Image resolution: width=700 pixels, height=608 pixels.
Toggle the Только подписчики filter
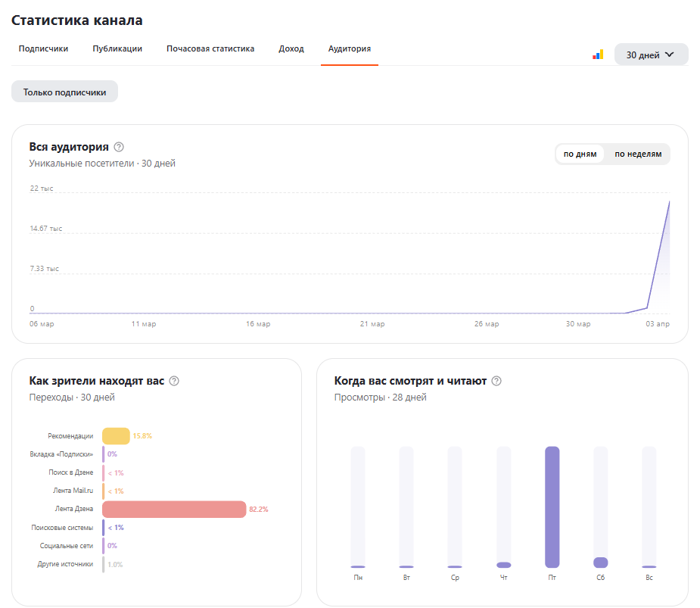pyautogui.click(x=64, y=92)
